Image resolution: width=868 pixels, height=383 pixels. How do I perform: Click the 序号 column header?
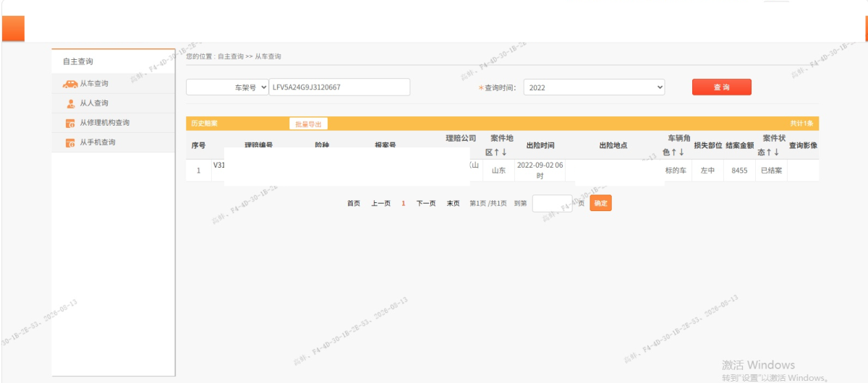pos(199,145)
